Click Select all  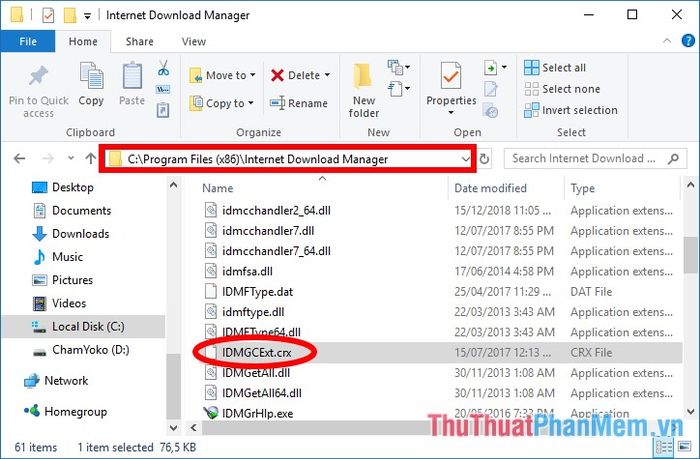coord(555,67)
